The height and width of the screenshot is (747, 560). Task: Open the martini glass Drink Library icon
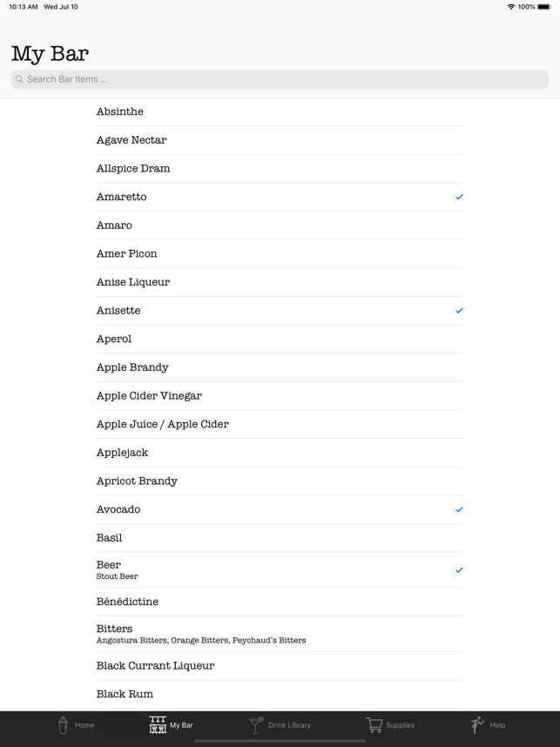(x=256, y=725)
